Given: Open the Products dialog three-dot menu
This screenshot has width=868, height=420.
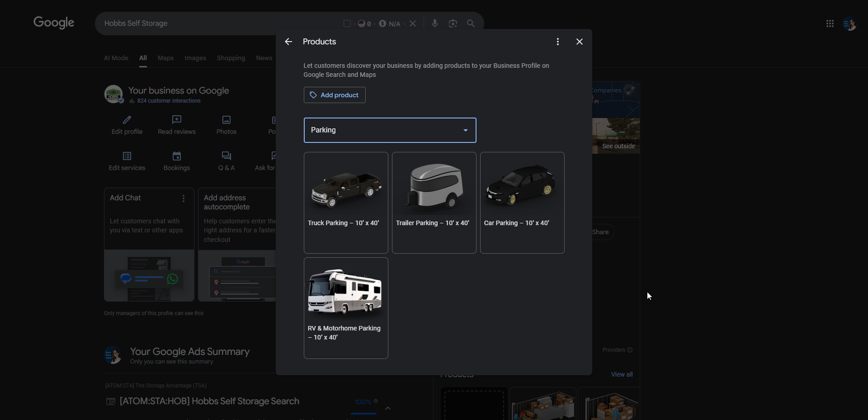Looking at the screenshot, I should 558,42.
